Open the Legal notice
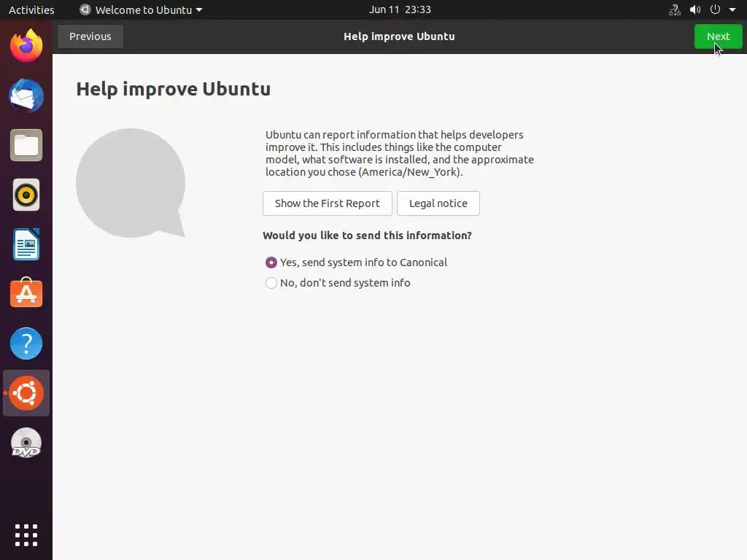 point(438,203)
